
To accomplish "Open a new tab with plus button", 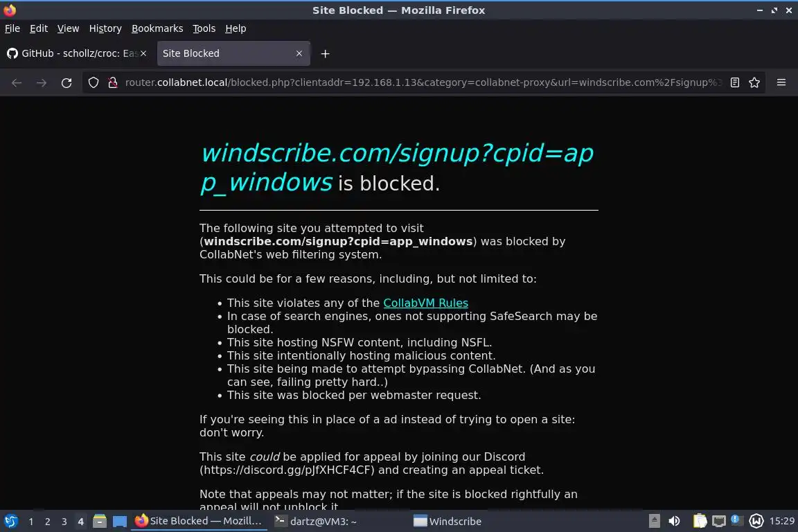I will tap(325, 53).
